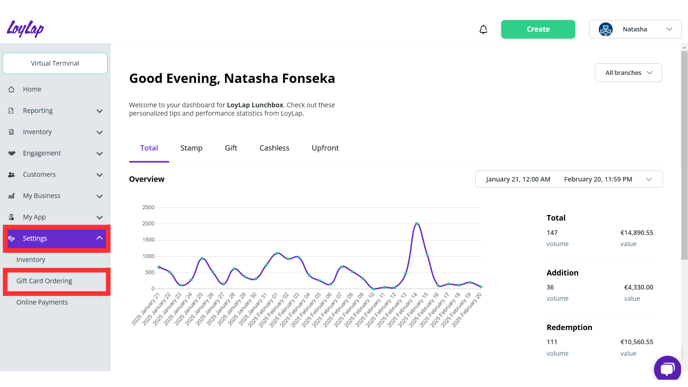688x387 pixels.
Task: Click the Addition value €4,330.00
Action: click(x=638, y=287)
